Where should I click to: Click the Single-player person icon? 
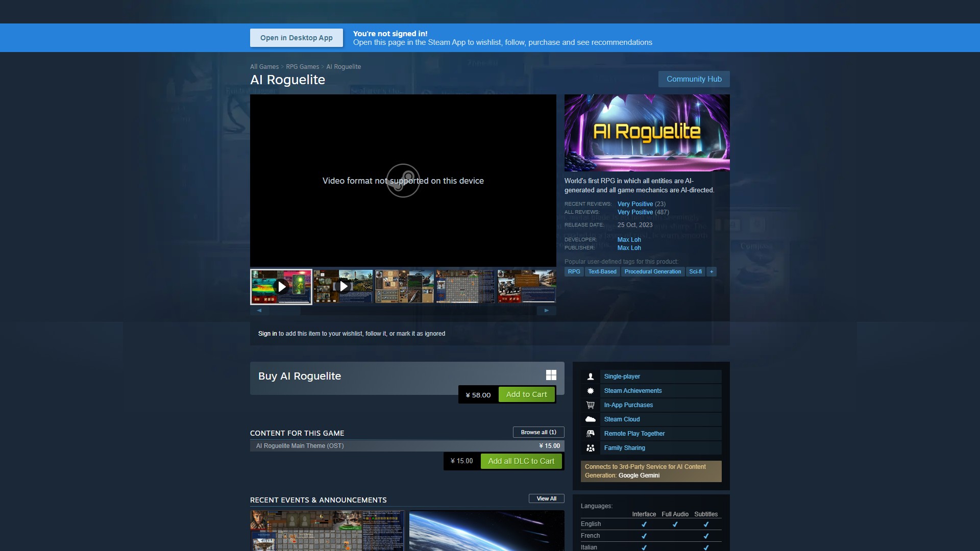click(591, 377)
